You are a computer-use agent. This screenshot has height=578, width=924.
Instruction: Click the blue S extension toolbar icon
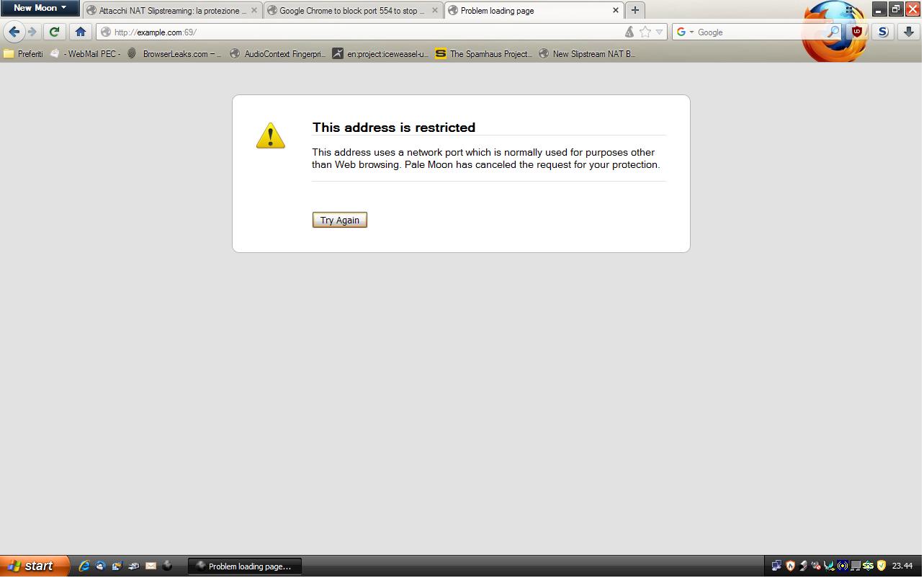pos(882,32)
